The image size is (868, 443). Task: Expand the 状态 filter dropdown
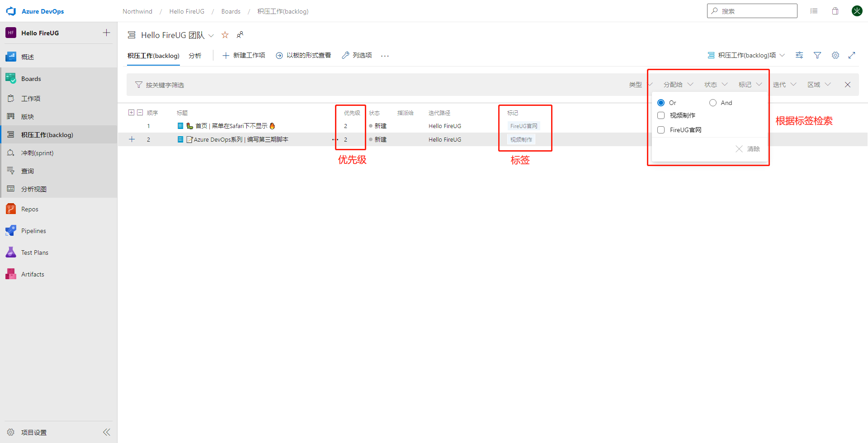coord(716,85)
